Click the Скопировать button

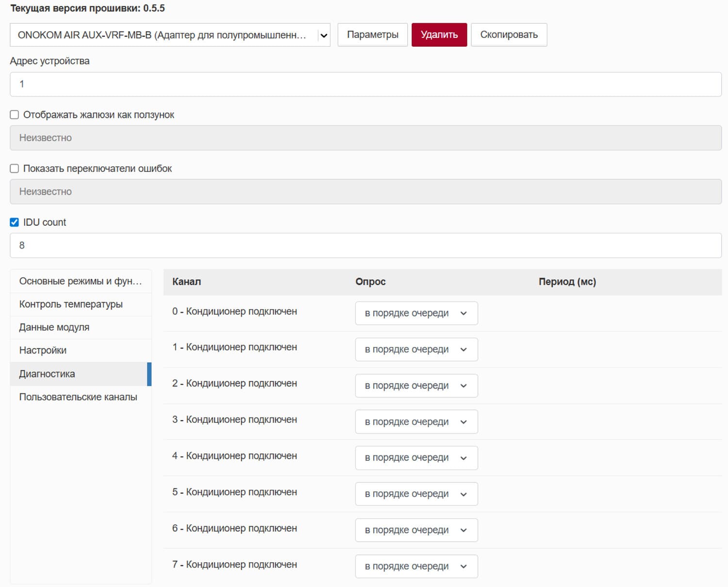[x=509, y=35]
